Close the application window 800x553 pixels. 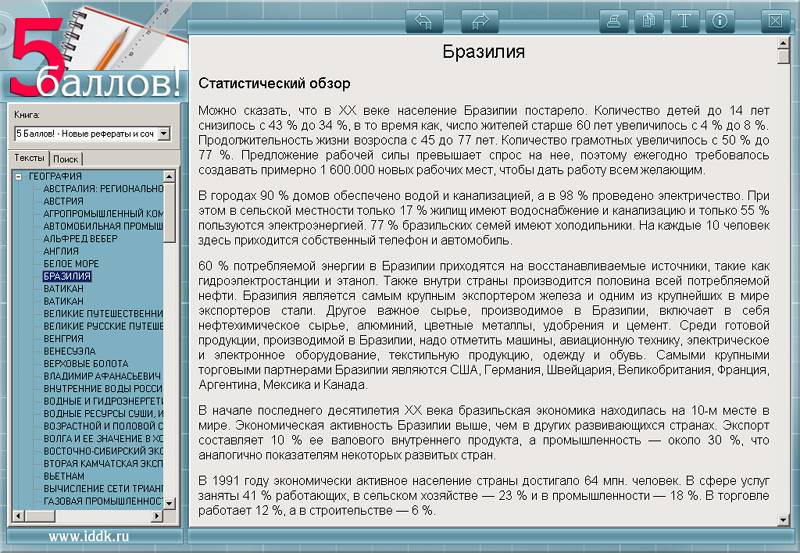(776, 21)
